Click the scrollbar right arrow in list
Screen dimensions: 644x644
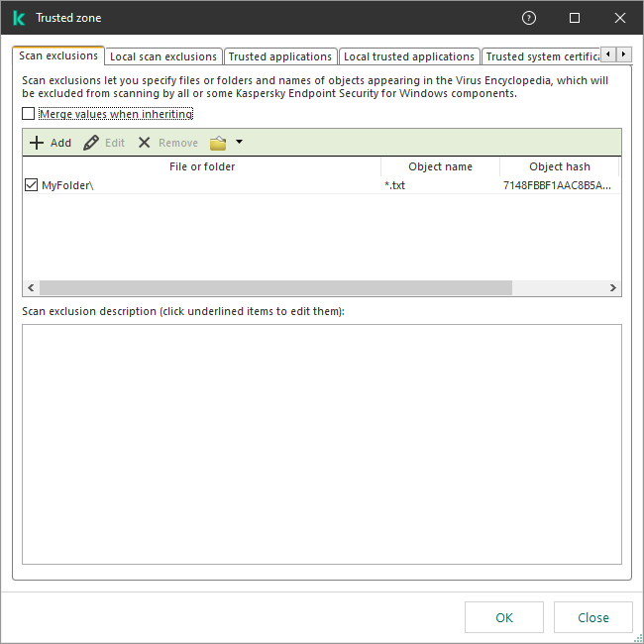[x=614, y=287]
